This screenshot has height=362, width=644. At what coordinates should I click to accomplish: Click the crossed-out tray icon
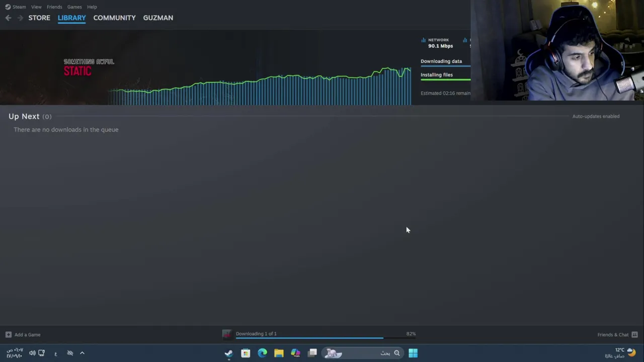pos(70,353)
